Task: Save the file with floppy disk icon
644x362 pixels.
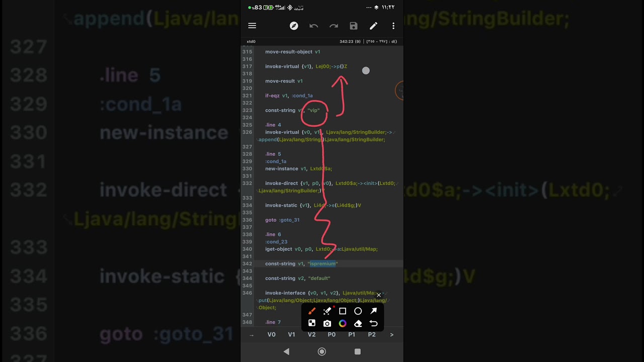Action: 354,26
